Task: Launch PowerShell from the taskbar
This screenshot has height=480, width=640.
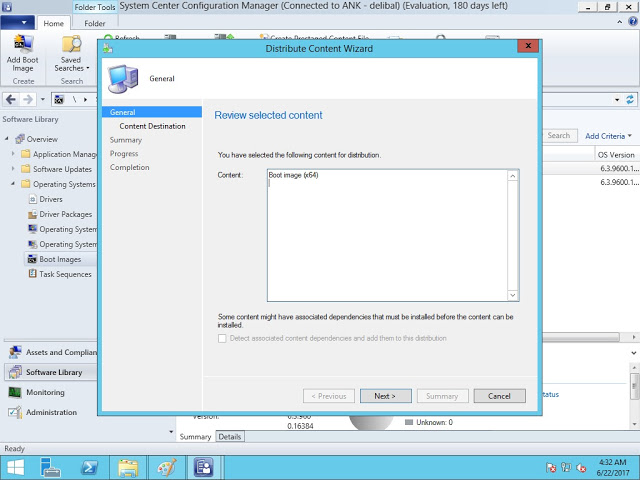Action: pos(88,467)
